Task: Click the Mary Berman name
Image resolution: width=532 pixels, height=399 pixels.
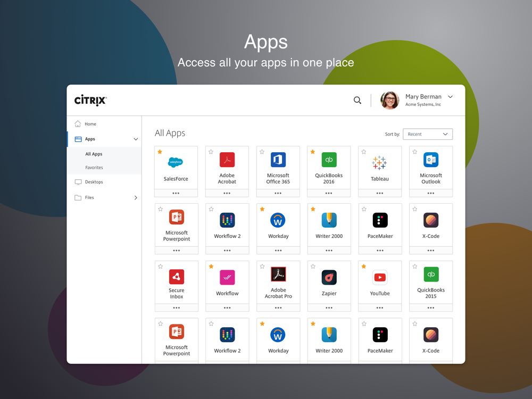Action: coord(423,97)
